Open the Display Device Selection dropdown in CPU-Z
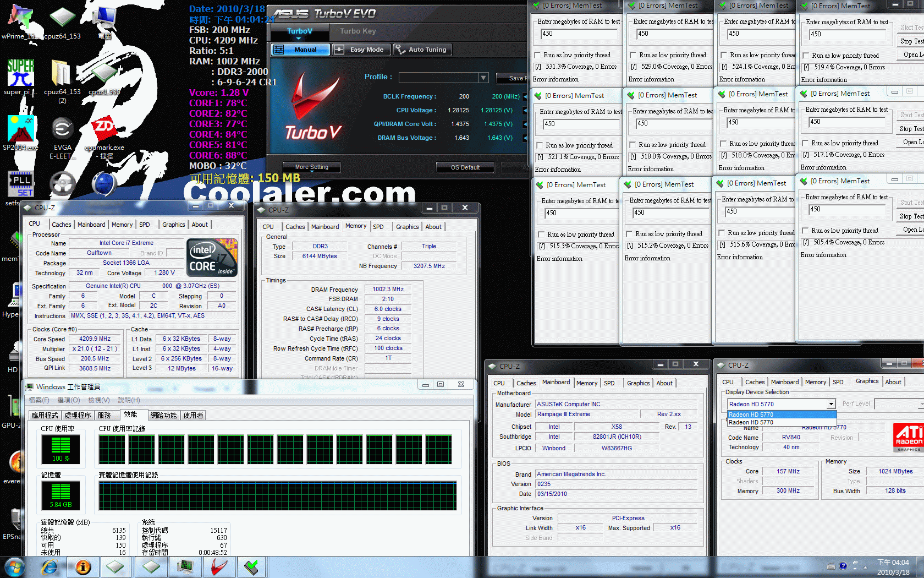The height and width of the screenshot is (578, 924). tap(831, 404)
